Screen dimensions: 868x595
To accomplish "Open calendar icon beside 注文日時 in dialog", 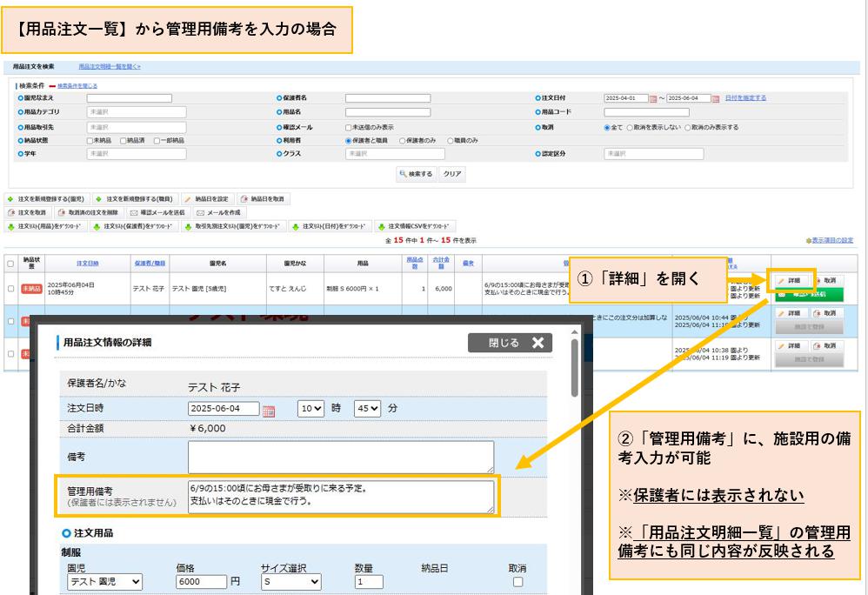I will (269, 410).
